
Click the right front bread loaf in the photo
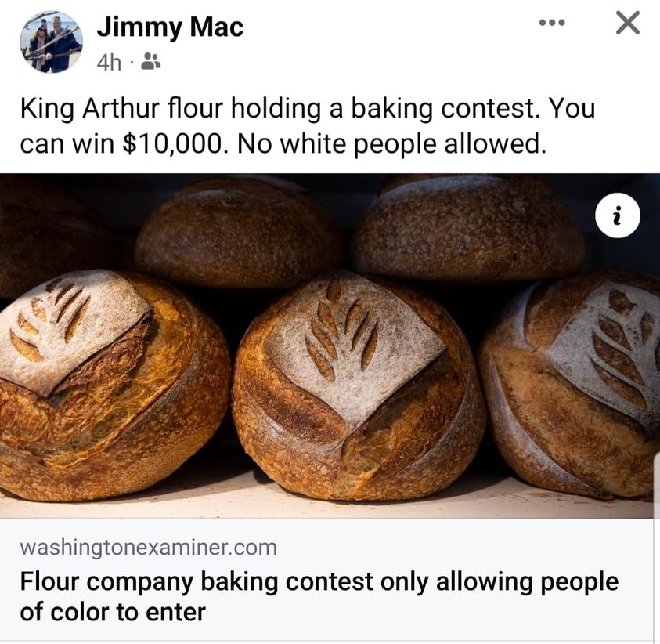click(x=570, y=385)
